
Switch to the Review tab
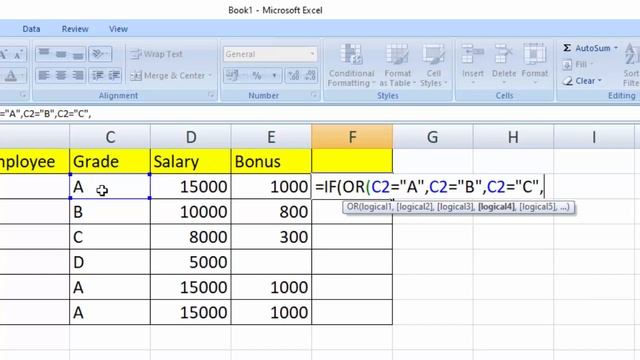tap(75, 29)
